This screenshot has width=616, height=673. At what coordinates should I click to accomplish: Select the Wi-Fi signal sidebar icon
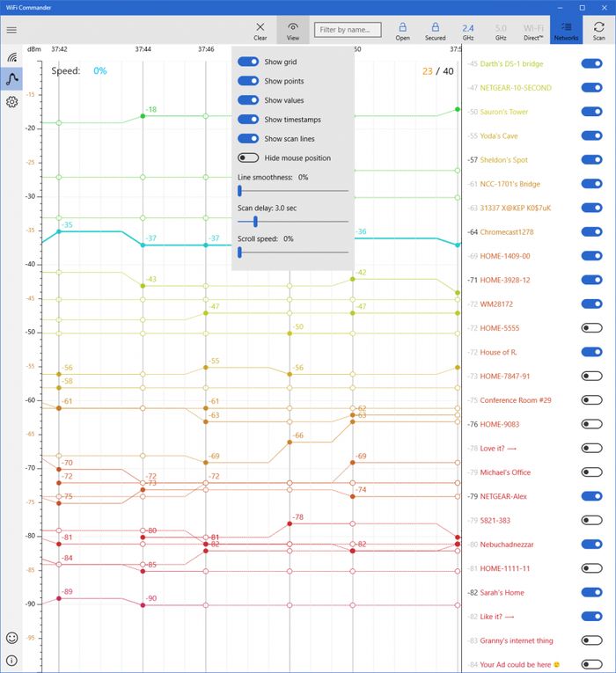tap(11, 56)
